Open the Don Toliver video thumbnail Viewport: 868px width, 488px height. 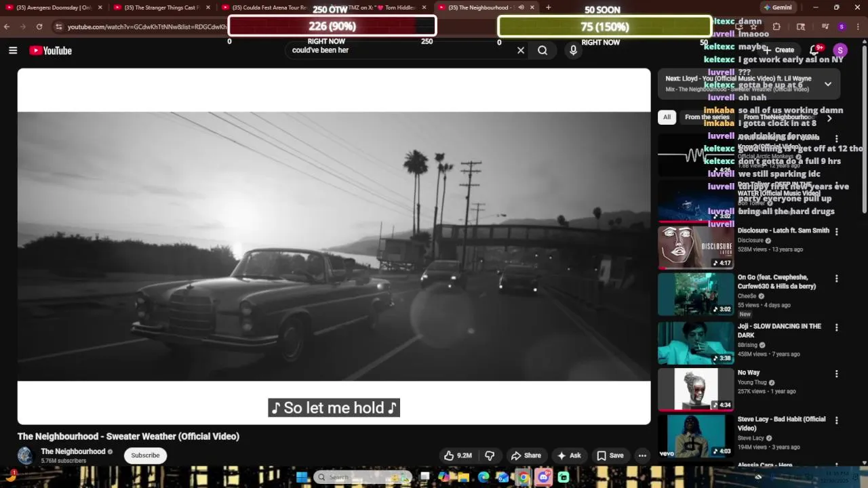696,201
